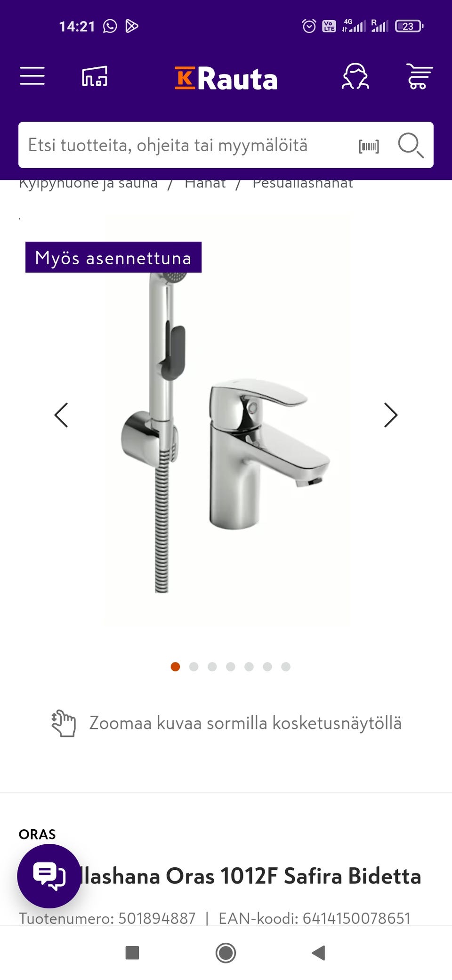Show next product image

(x=391, y=415)
